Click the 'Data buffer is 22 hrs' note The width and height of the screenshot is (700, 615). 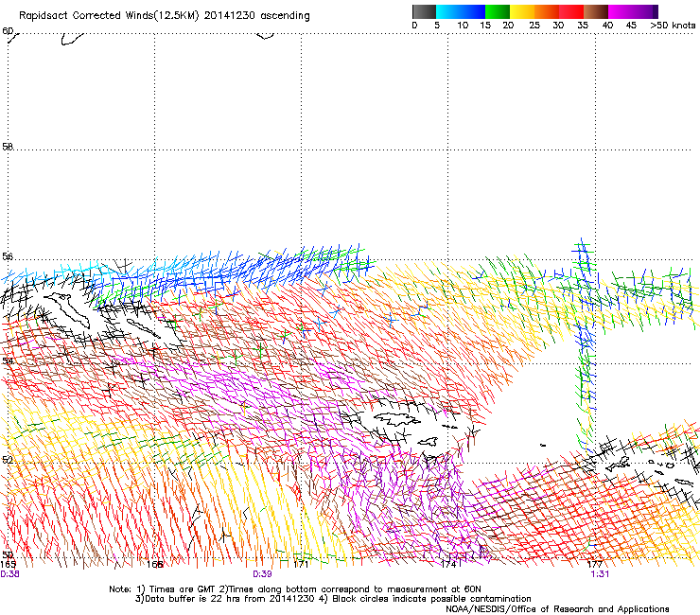tap(225, 599)
